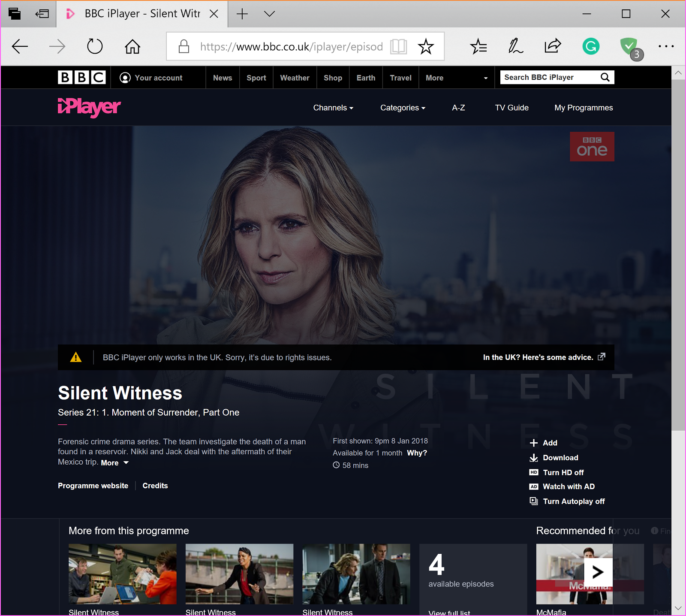Open the Travel section

tap(400, 78)
